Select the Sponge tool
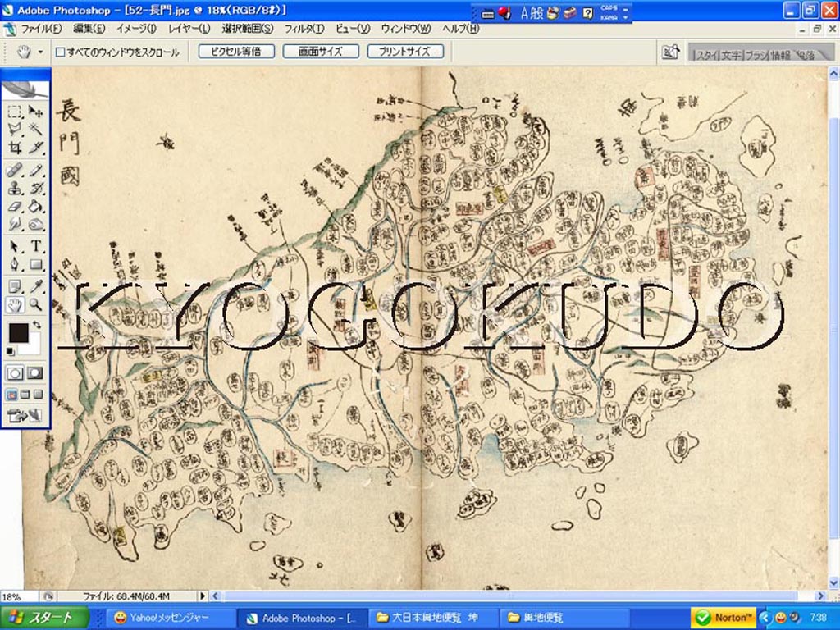Viewport: 840px width, 630px height. point(35,223)
